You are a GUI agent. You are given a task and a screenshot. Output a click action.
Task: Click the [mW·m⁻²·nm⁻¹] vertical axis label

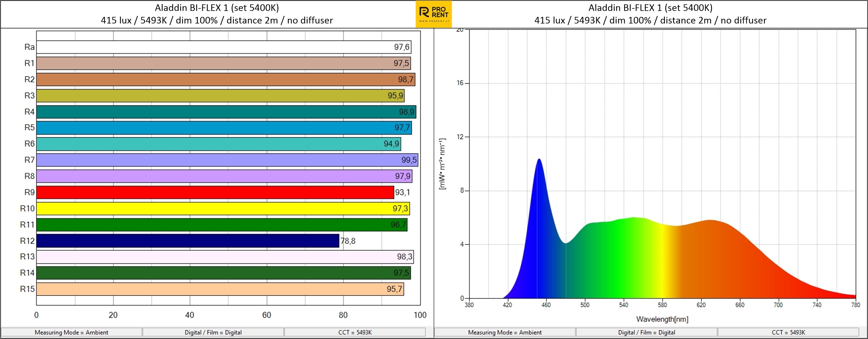click(x=442, y=164)
